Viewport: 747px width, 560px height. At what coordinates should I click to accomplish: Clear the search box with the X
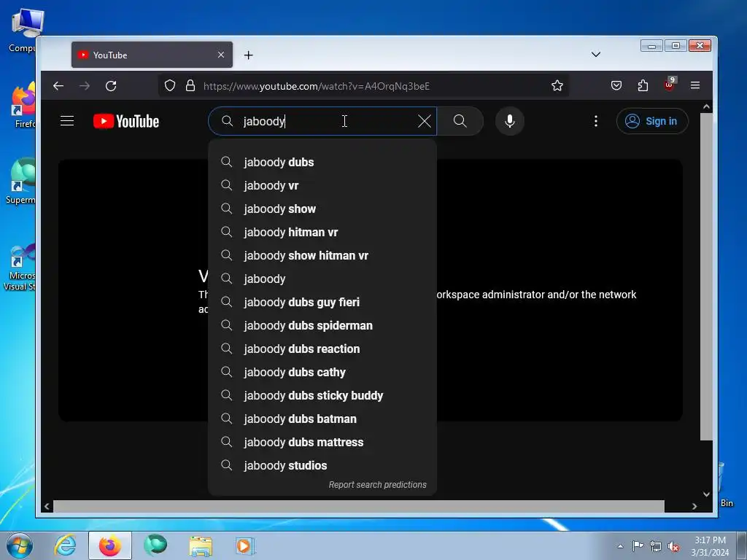tap(425, 121)
